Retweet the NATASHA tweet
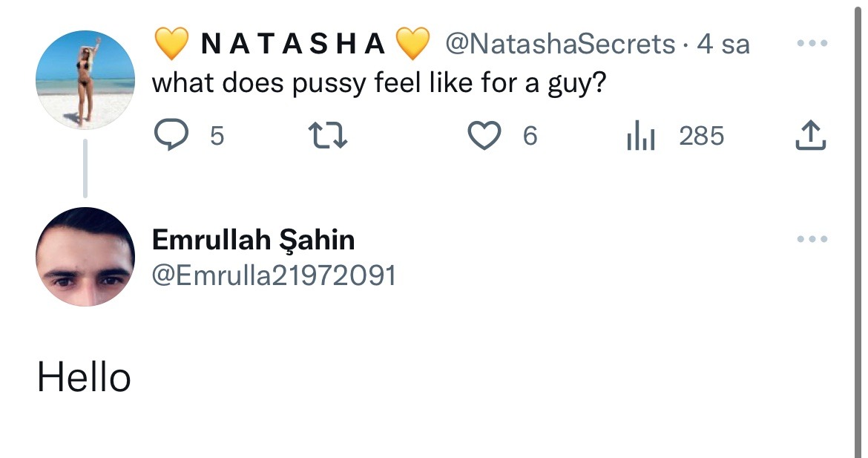Viewport: 868px width, 458px height. tap(327, 136)
